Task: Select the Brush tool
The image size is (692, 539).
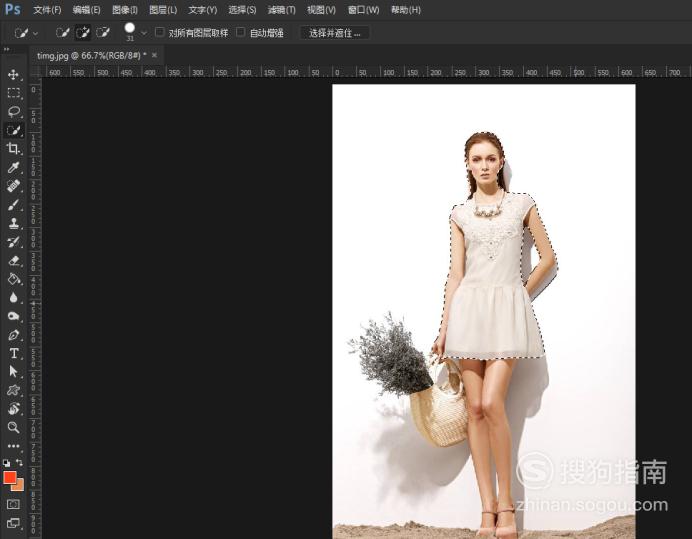Action: (13, 205)
